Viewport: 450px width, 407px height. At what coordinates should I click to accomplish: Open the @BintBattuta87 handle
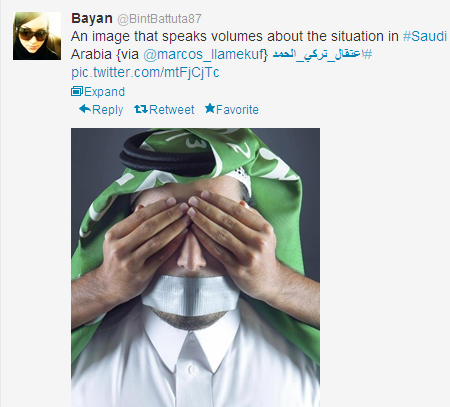pyautogui.click(x=159, y=19)
